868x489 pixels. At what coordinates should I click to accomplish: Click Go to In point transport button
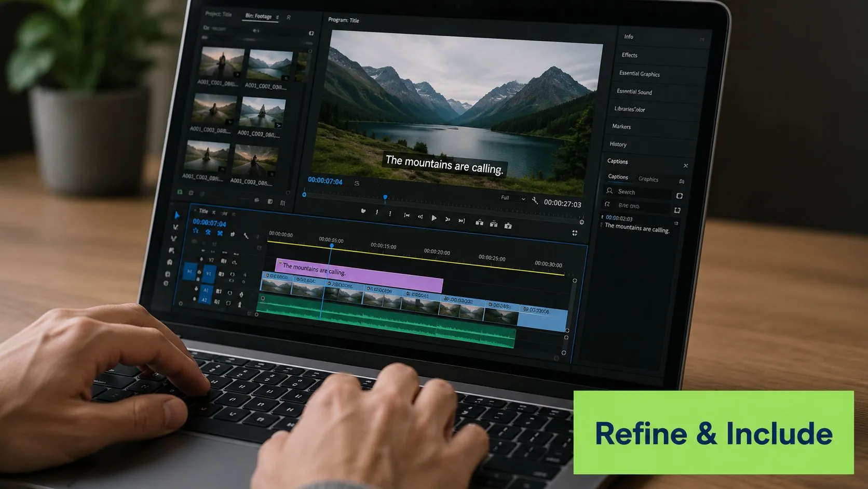407,216
